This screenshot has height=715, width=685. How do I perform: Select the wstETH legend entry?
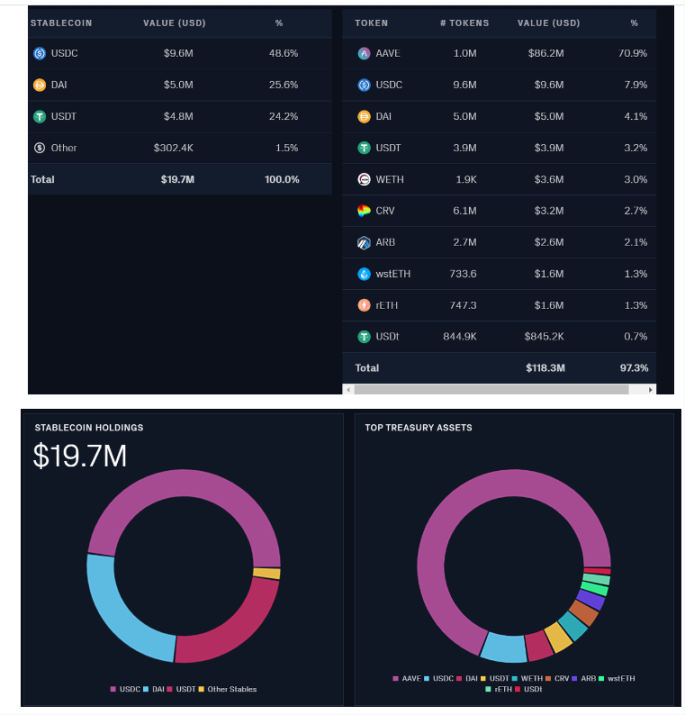click(x=618, y=678)
